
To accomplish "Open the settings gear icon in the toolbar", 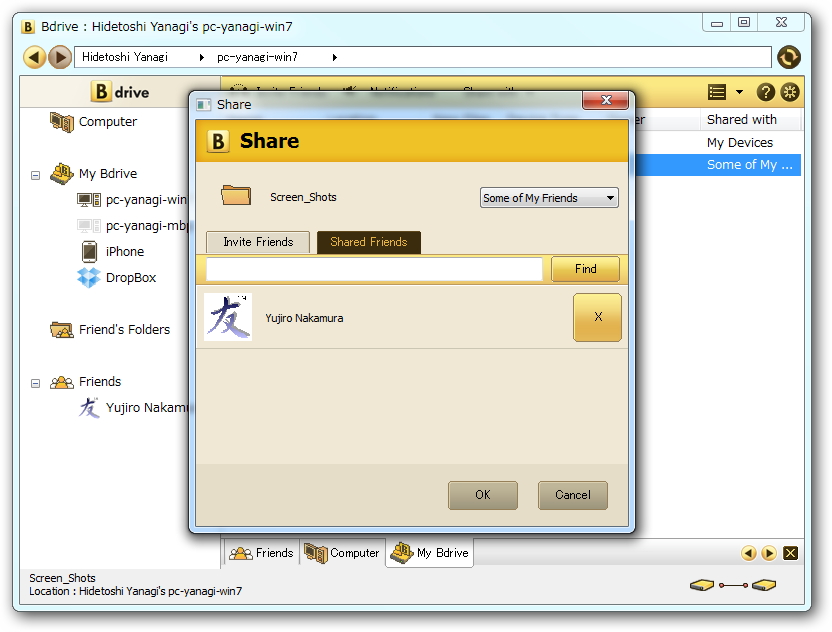I will coord(790,92).
